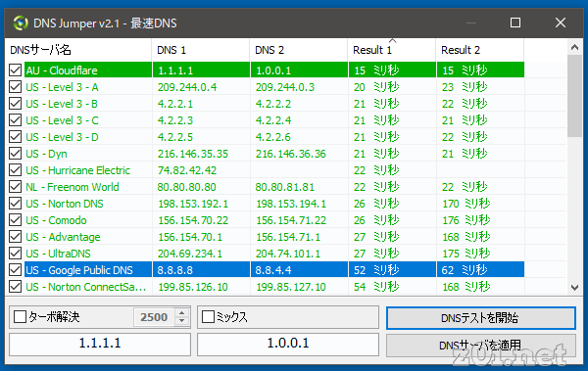Click the list scrollbar down arrow
The width and height of the screenshot is (588, 371).
pos(574,288)
